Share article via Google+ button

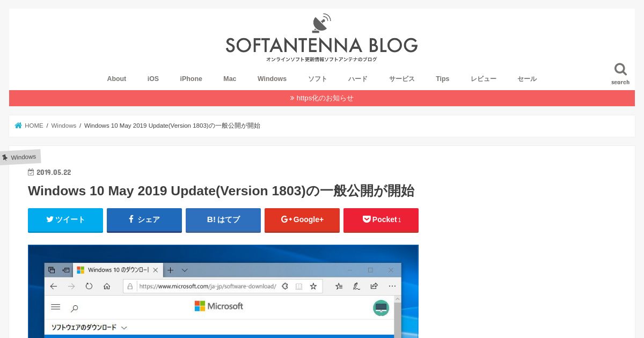[302, 220]
